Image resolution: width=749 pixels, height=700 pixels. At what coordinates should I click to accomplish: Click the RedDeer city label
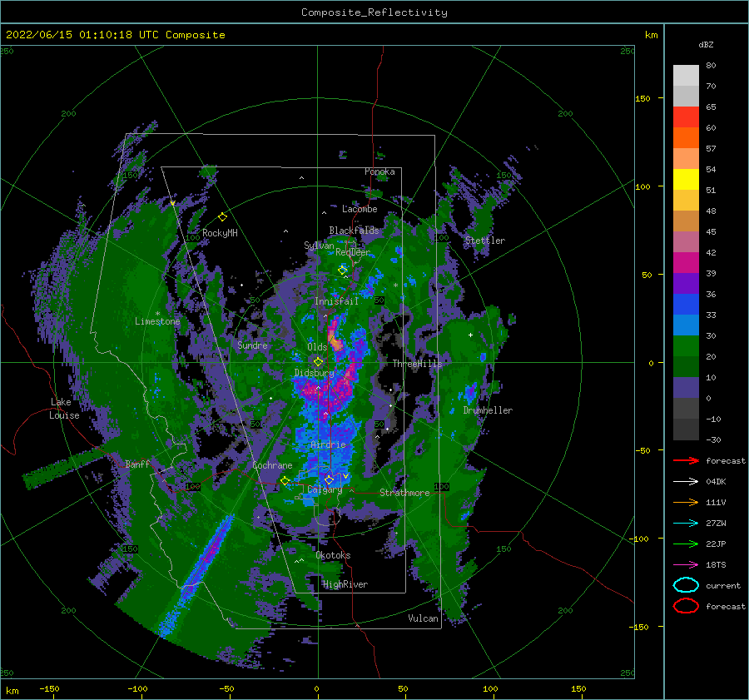coord(353,252)
